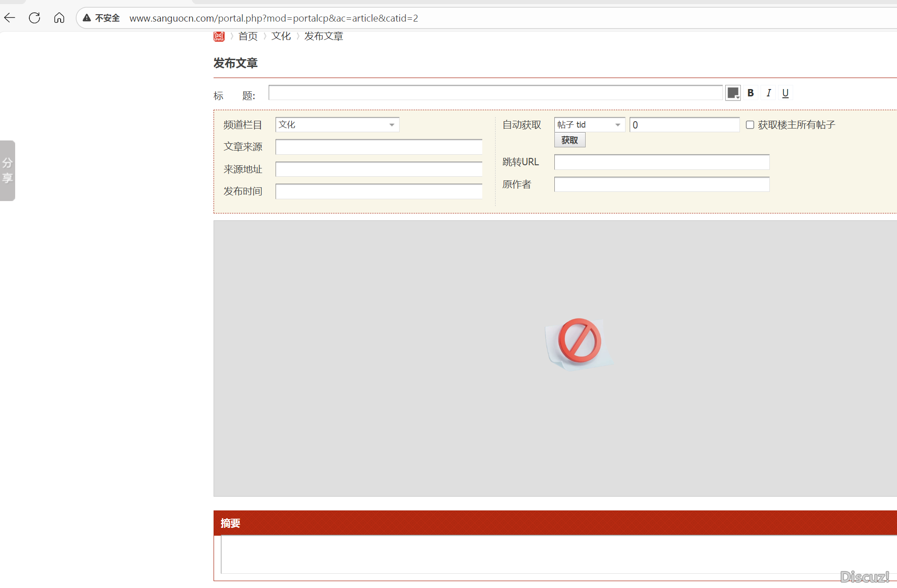
Task: Click the red site logo breadcrumb icon
Action: tap(219, 36)
